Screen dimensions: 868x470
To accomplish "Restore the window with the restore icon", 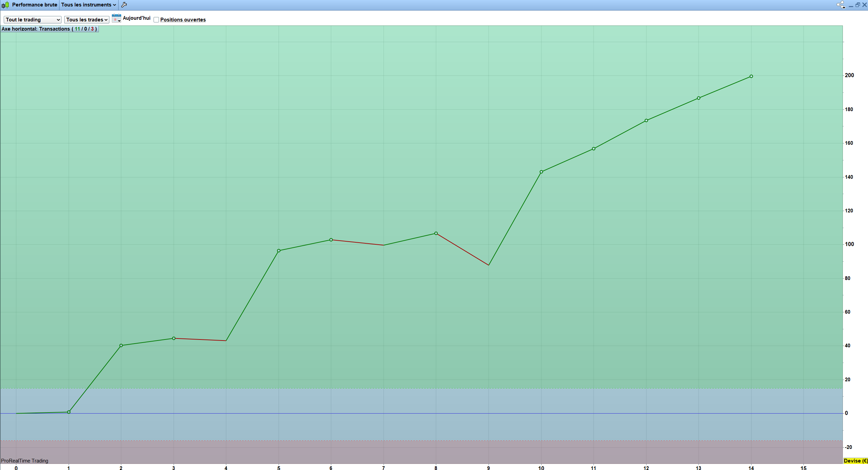I will (x=857, y=5).
